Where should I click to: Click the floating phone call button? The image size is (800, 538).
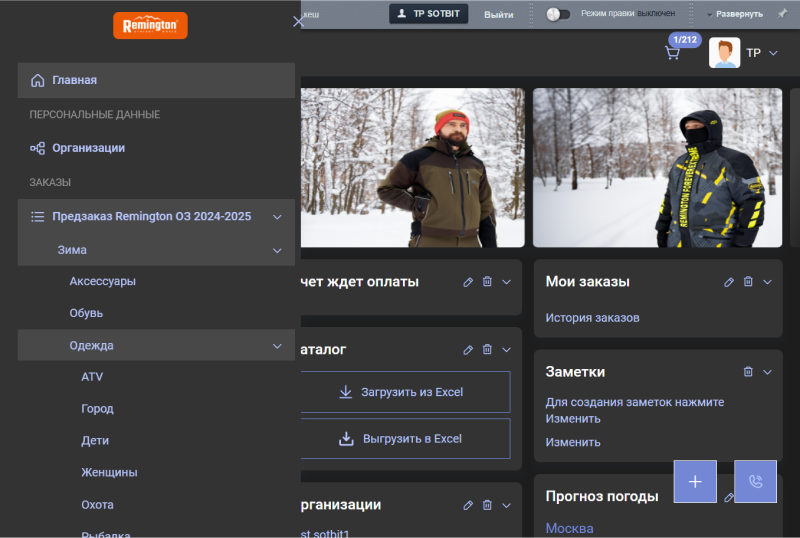tap(756, 481)
